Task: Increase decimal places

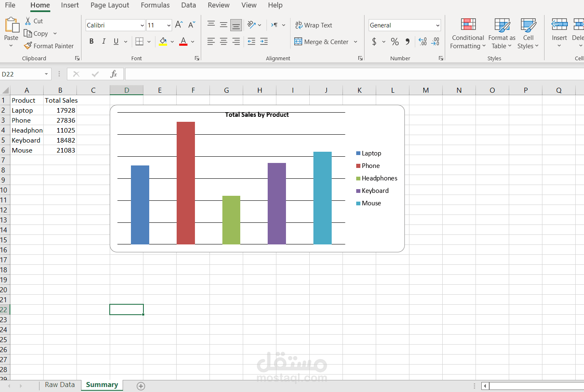Action: click(x=423, y=41)
